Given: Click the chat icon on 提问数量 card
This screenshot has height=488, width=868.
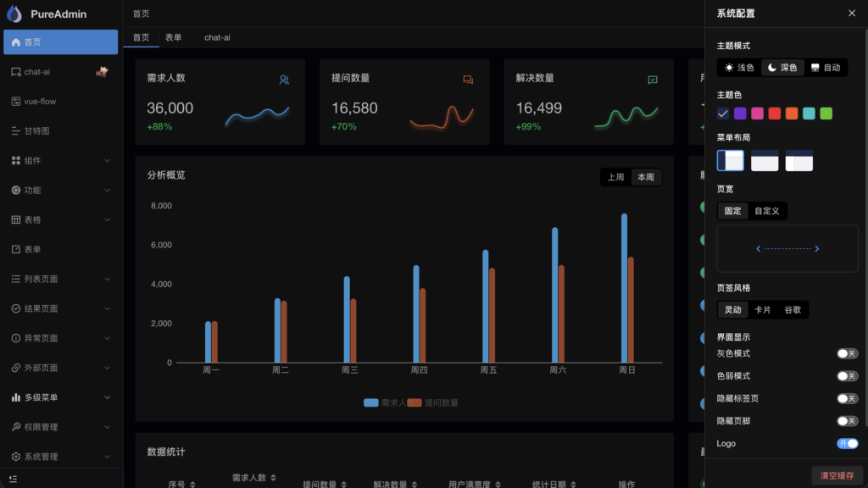Looking at the screenshot, I should tap(468, 80).
